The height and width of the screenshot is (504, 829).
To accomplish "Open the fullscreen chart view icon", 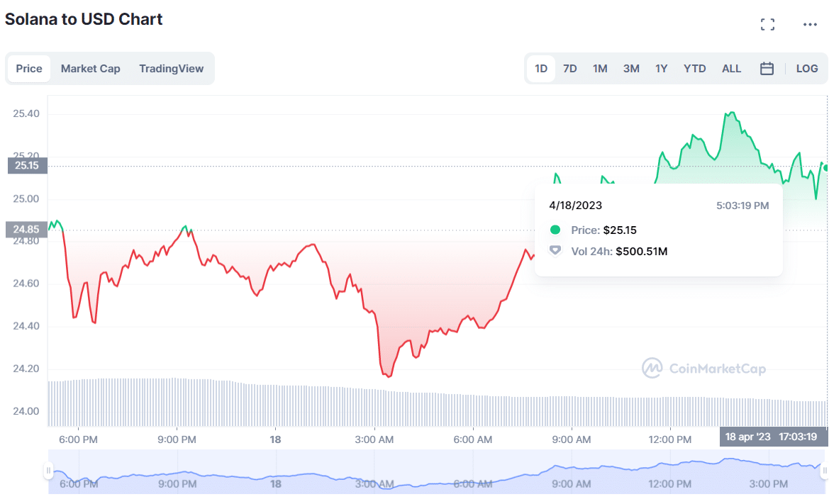I will pyautogui.click(x=768, y=24).
